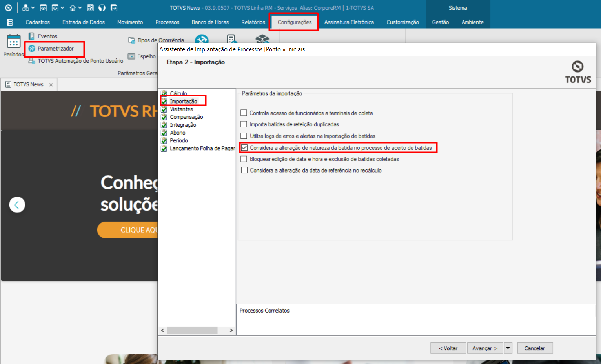The height and width of the screenshot is (364, 601).
Task: Enable Utiliza logs de erros e alertas
Action: [x=244, y=136]
